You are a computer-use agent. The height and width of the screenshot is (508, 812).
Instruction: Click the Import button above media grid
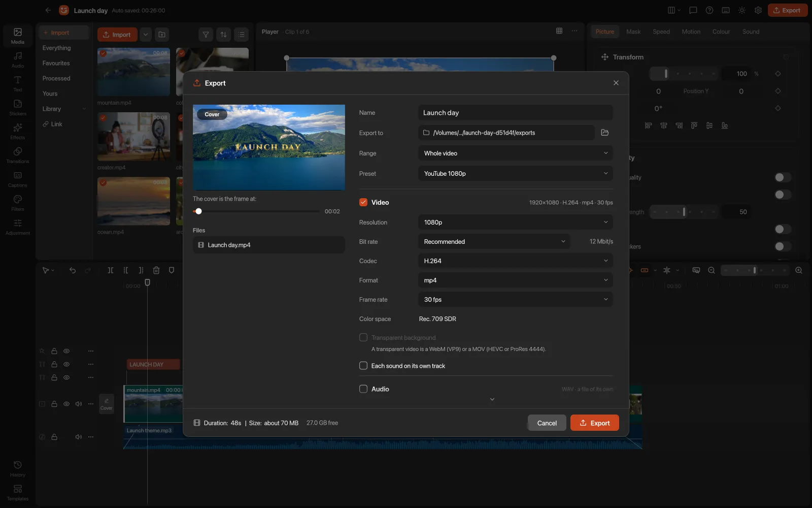pyautogui.click(x=117, y=35)
